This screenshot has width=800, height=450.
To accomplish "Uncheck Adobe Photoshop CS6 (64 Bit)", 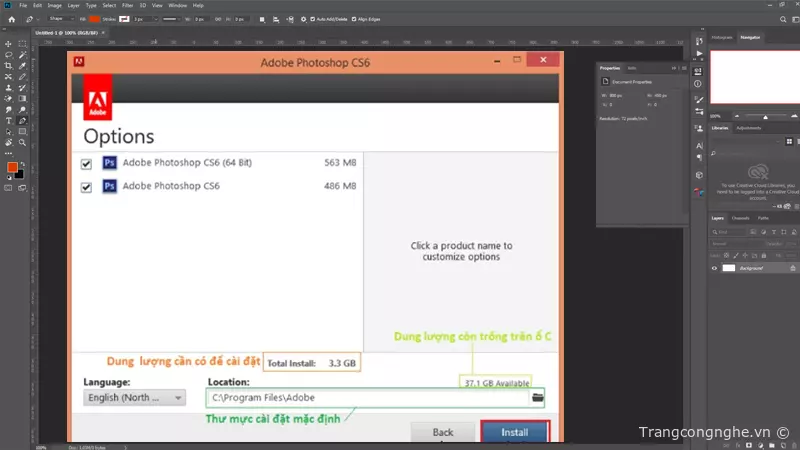I will click(87, 164).
